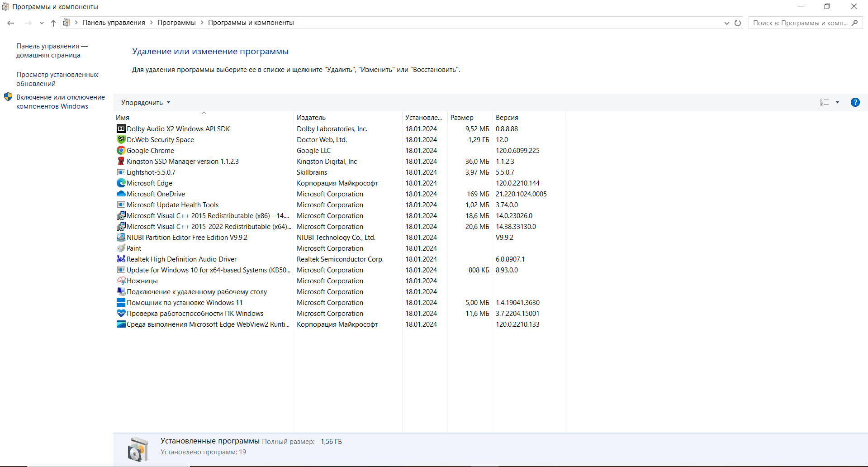This screenshot has height=467, width=868.
Task: Click the Microsoft Update Health Tools icon
Action: click(x=121, y=205)
